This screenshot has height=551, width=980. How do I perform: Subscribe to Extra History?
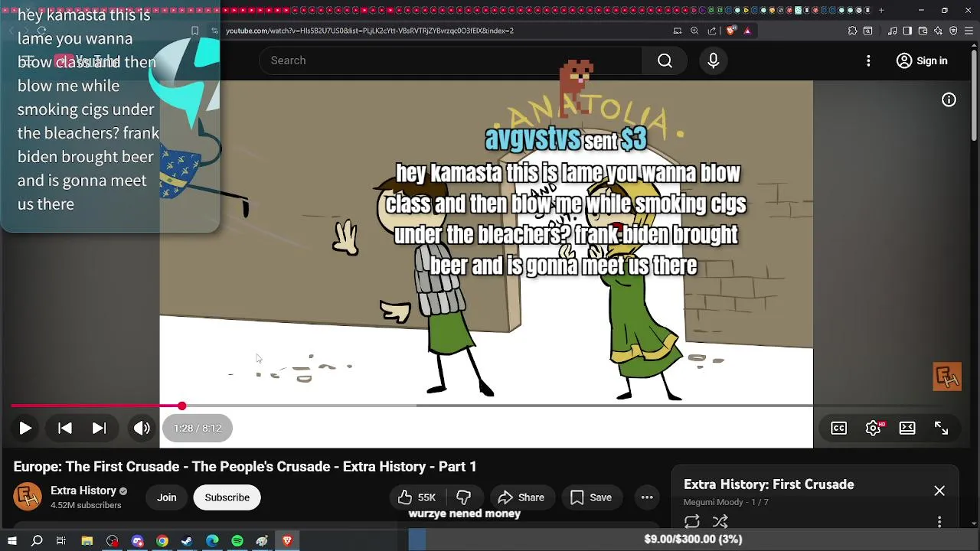(227, 497)
